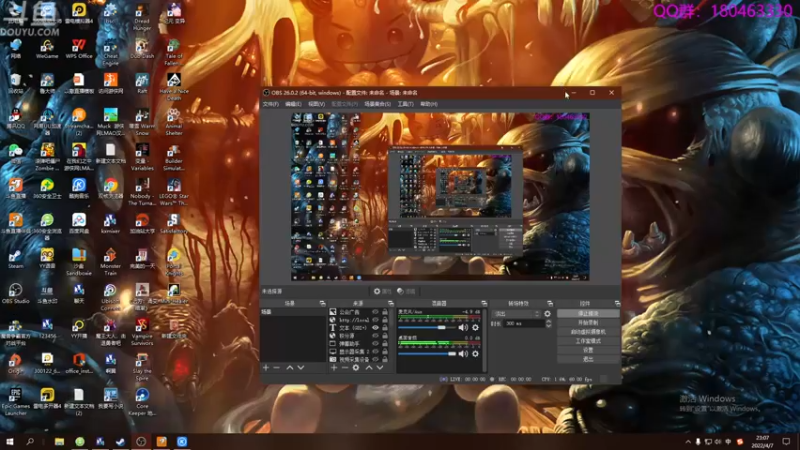800x450 pixels.
Task: Open the Scene Collection menu in OBS
Action: 378,104
